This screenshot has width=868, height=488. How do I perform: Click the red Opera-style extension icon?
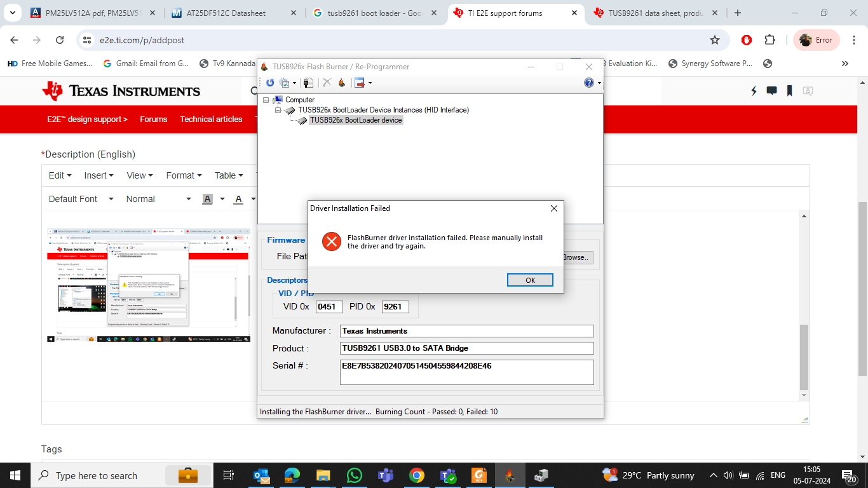(x=747, y=40)
